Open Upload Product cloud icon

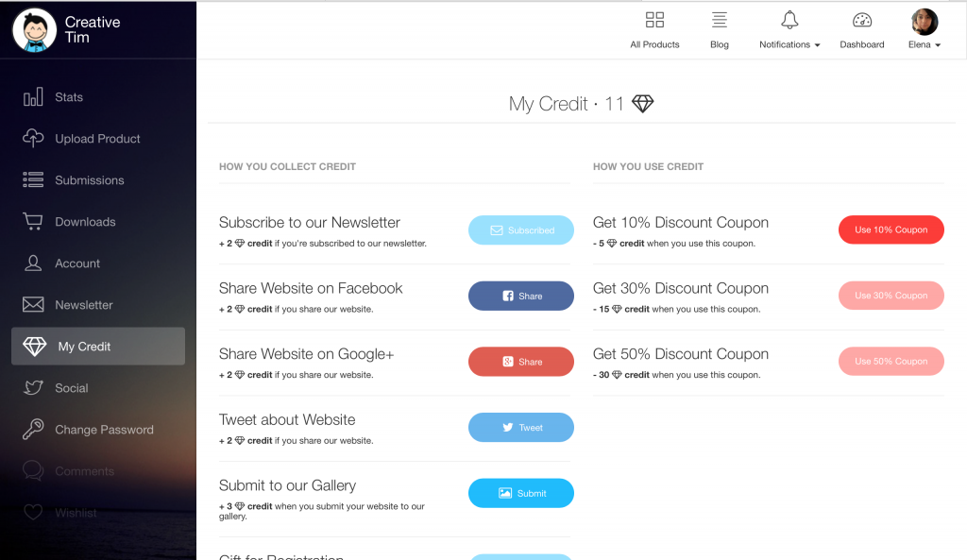point(33,139)
